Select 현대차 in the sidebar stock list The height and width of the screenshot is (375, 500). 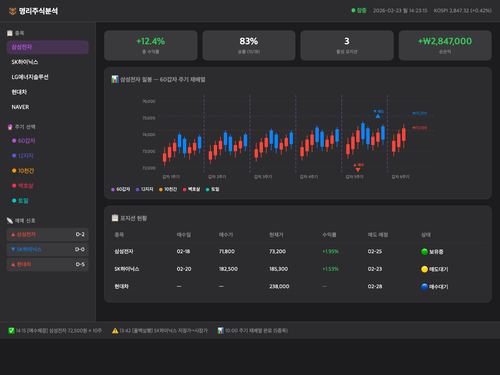48,92
